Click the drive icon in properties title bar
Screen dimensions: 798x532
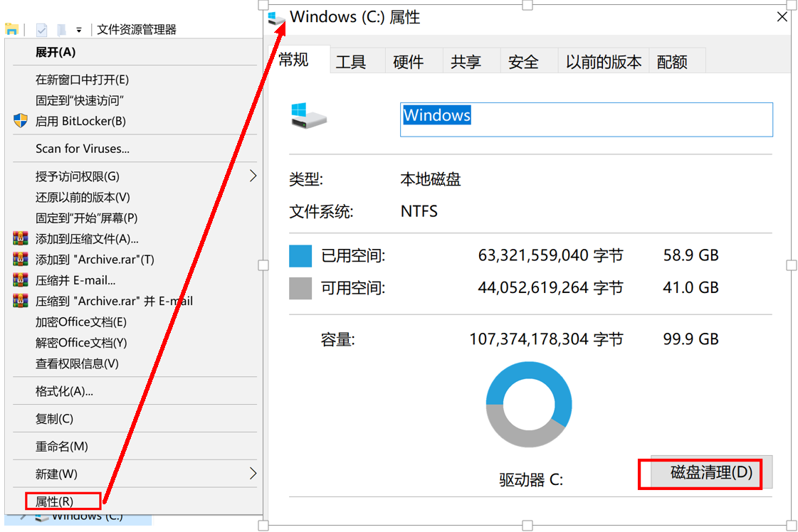click(276, 18)
